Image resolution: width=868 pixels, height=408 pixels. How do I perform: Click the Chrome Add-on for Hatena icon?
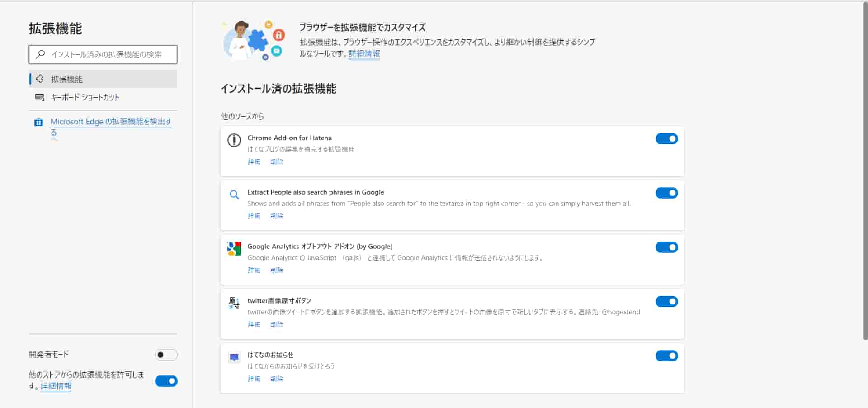[x=234, y=140]
